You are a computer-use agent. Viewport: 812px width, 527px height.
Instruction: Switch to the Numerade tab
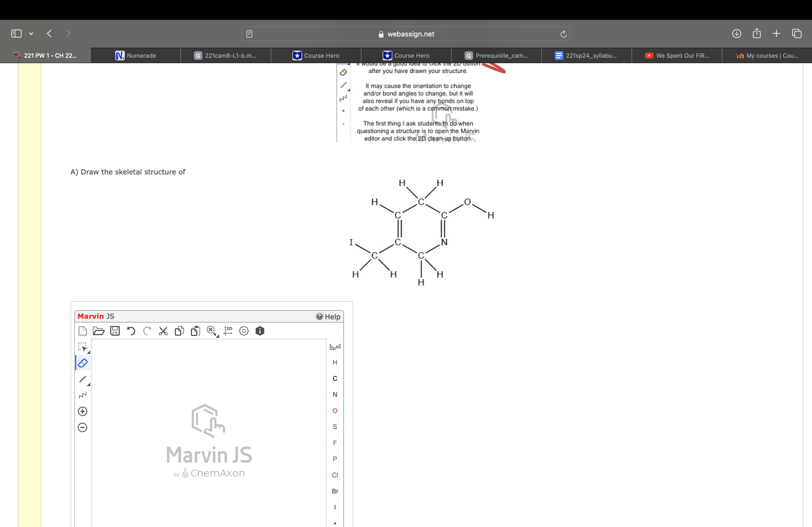(x=135, y=56)
